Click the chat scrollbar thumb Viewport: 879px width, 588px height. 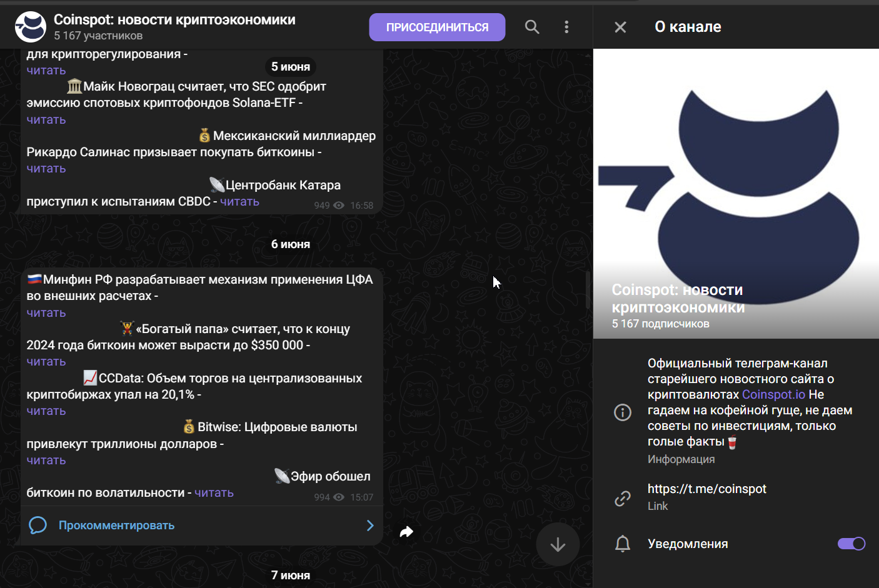click(x=588, y=291)
